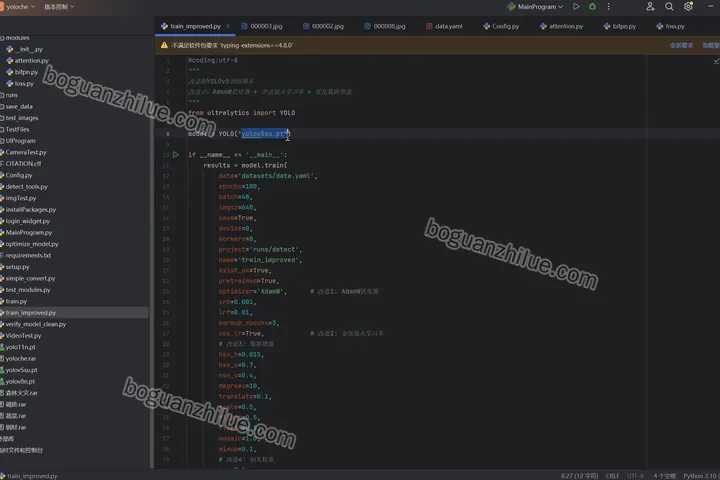Image resolution: width=720 pixels, height=480 pixels.
Task: Open the 版本控制 version control dropdown
Action: [x=59, y=7]
